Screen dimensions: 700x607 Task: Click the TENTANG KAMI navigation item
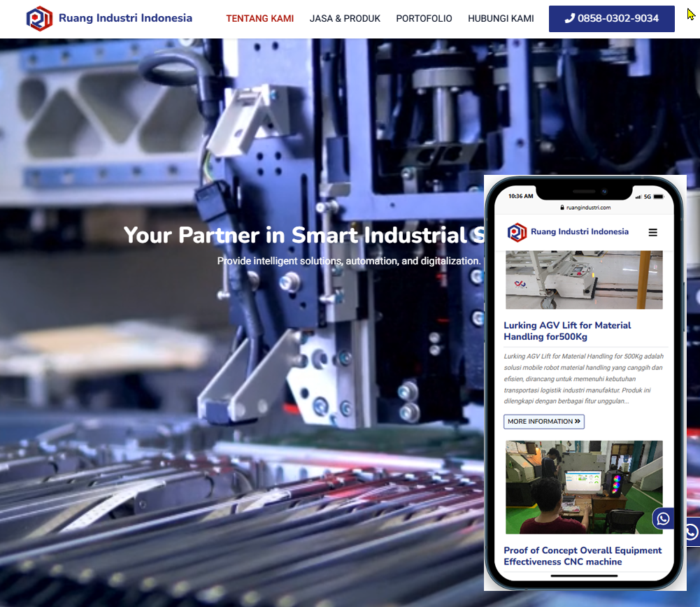(x=259, y=18)
